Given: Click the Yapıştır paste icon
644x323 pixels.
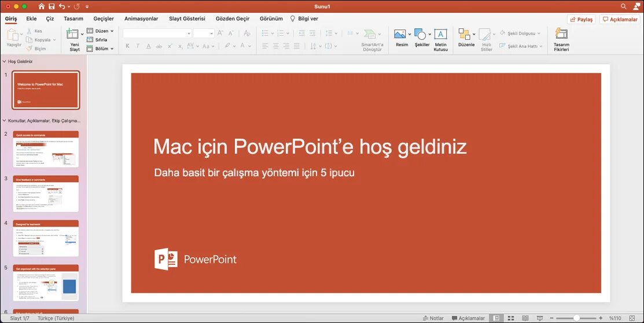Looking at the screenshot, I should 13,35.
